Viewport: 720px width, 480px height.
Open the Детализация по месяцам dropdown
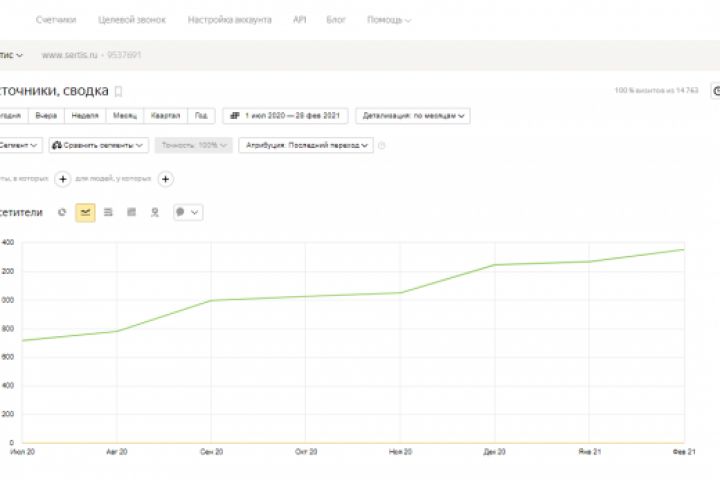412,115
